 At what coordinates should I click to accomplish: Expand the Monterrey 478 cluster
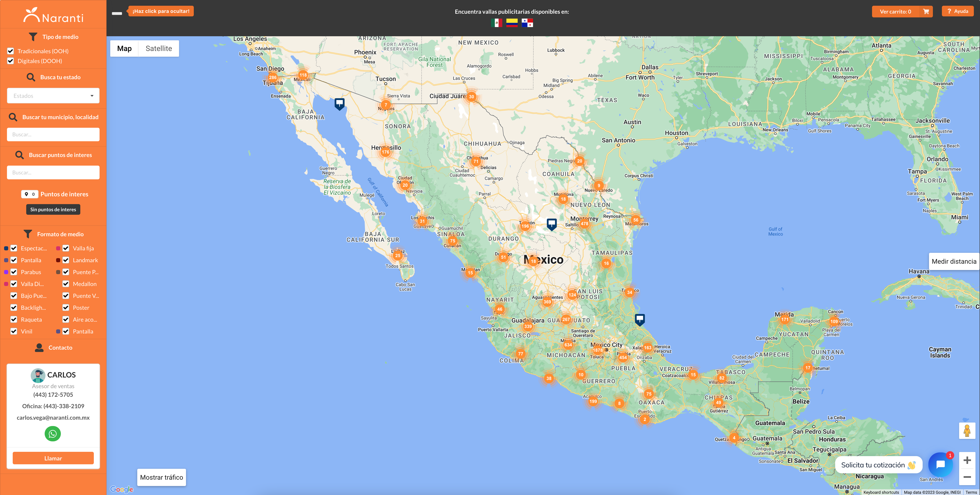click(x=584, y=224)
